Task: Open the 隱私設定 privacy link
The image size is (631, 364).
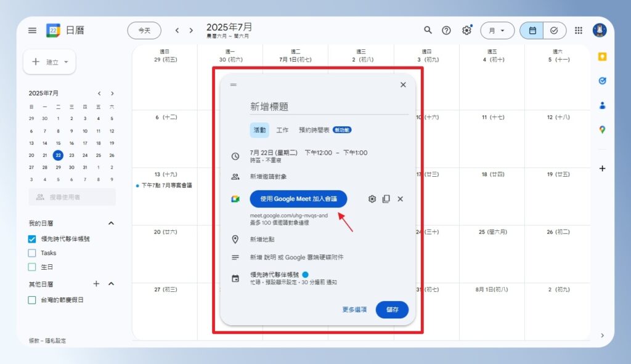Action: tap(55, 341)
